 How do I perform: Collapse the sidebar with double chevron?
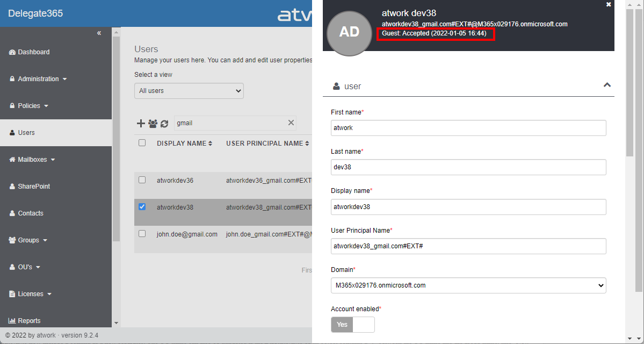point(99,33)
